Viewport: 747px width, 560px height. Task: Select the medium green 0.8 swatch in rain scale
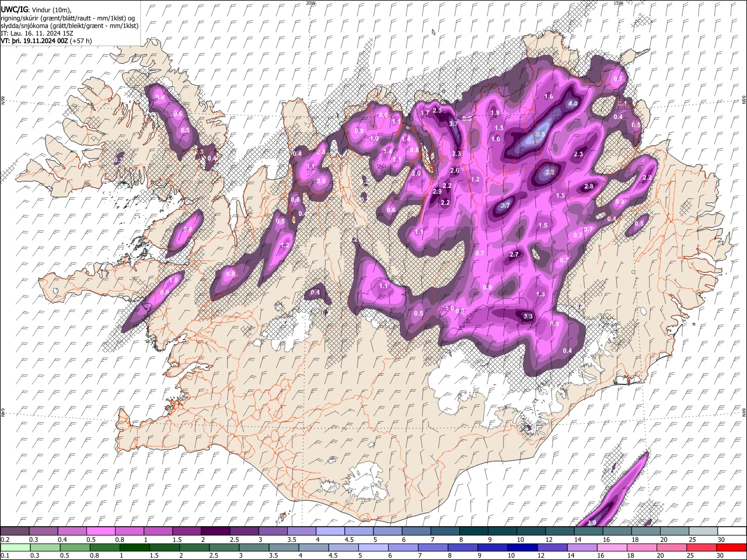(104, 547)
